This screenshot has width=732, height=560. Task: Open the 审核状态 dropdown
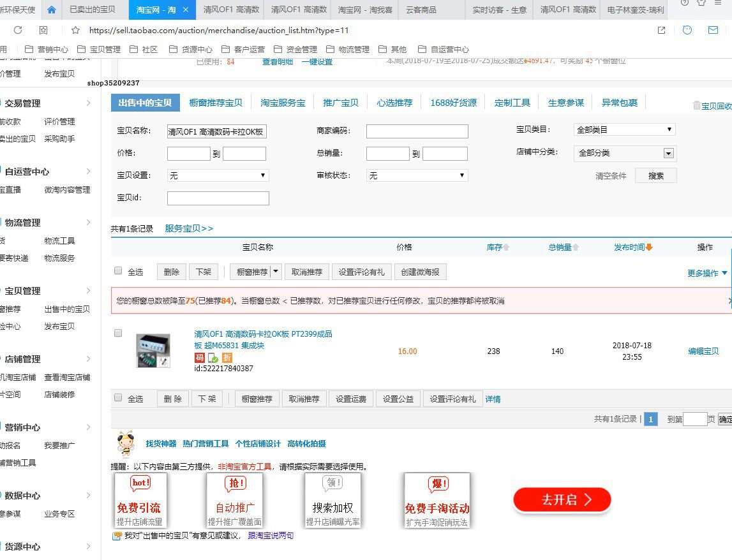point(417,175)
